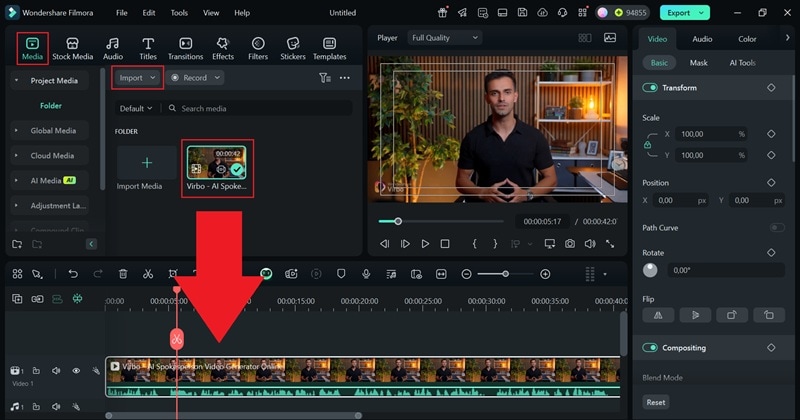Image resolution: width=800 pixels, height=420 pixels.
Task: Click the marker shield icon
Action: [341, 274]
